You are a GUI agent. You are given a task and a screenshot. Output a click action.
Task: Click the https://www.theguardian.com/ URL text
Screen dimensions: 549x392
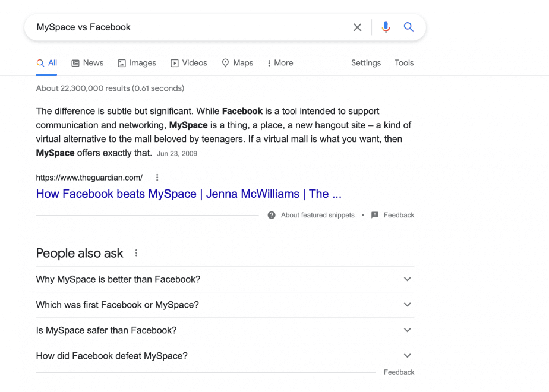89,178
